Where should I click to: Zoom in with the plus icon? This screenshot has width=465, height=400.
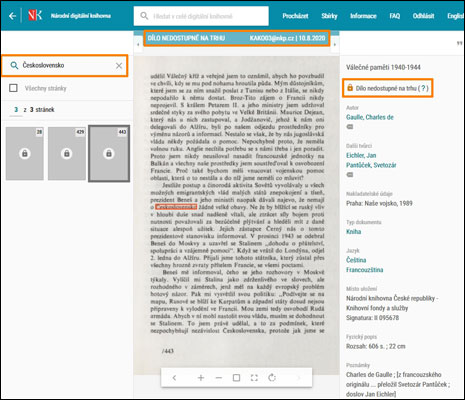click(x=201, y=378)
